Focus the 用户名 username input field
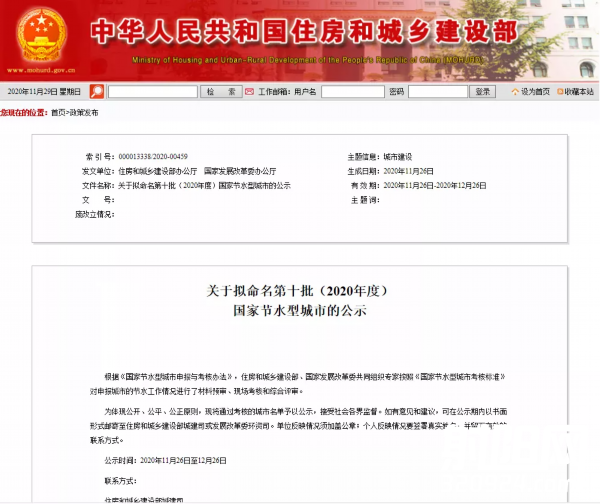This screenshot has width=600, height=504. click(352, 92)
